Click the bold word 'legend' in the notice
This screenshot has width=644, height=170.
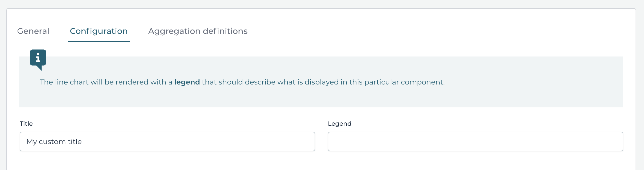(187, 82)
